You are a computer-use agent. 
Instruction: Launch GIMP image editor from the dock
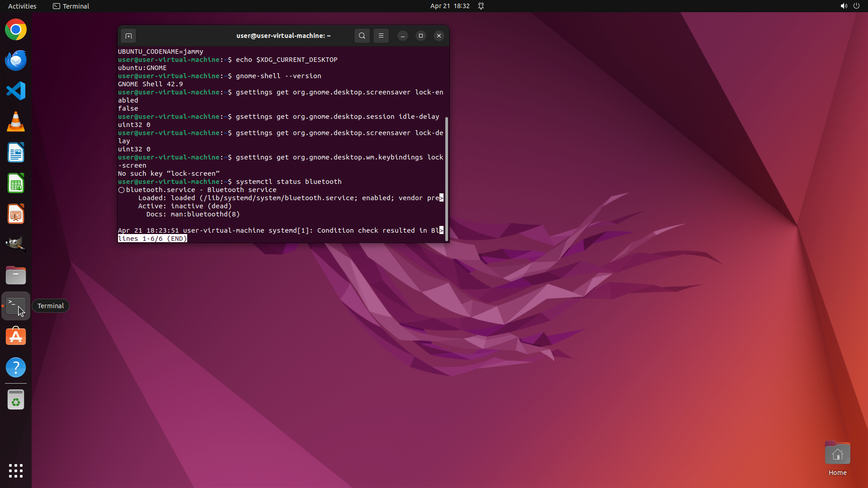click(16, 244)
